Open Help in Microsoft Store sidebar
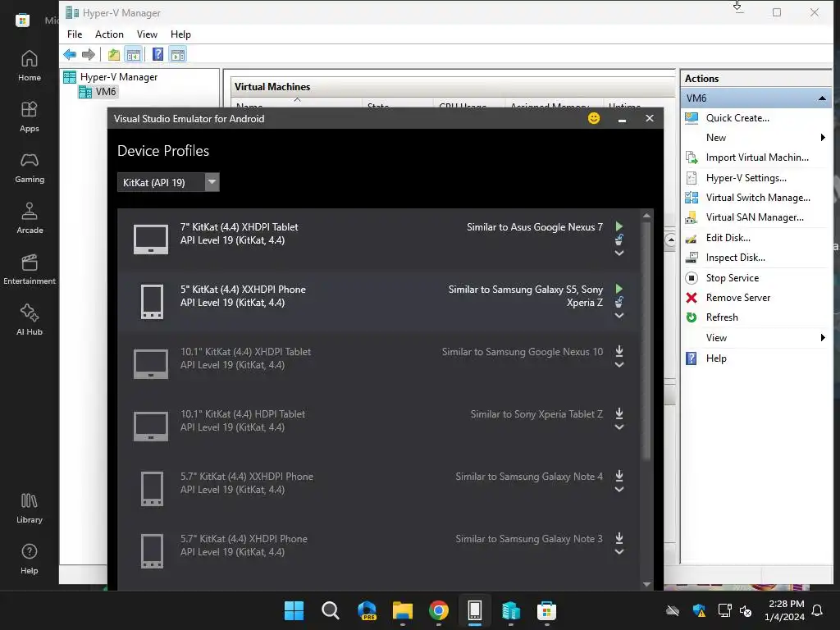The image size is (840, 630). (x=30, y=559)
